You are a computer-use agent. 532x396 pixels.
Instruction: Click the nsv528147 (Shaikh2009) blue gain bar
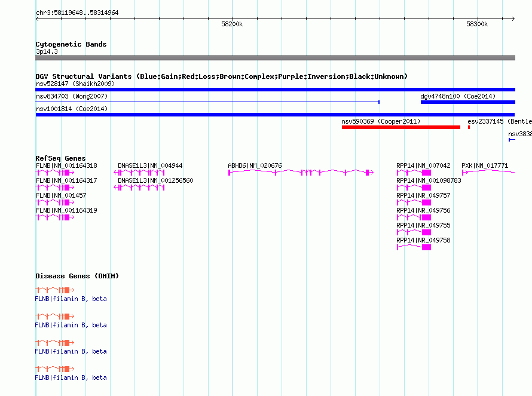(x=275, y=90)
